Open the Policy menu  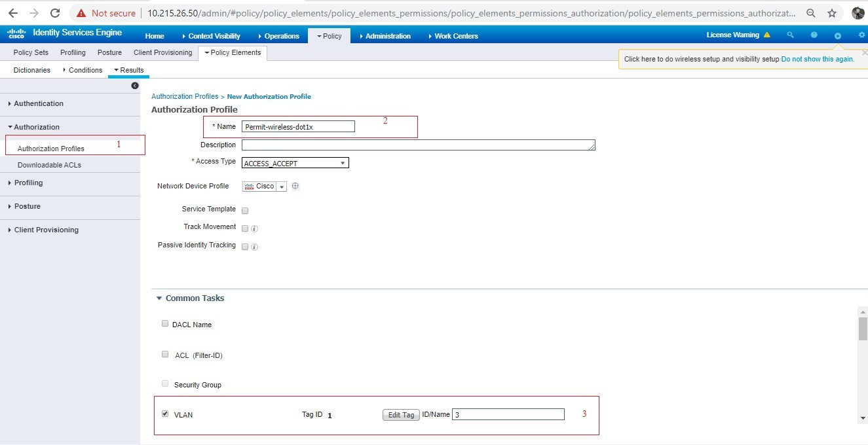330,36
